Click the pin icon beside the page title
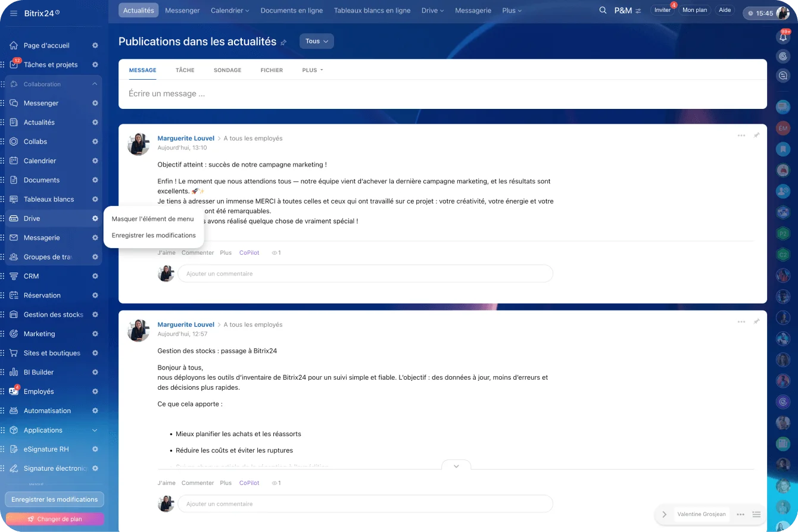Image resolution: width=798 pixels, height=532 pixels. pos(283,42)
